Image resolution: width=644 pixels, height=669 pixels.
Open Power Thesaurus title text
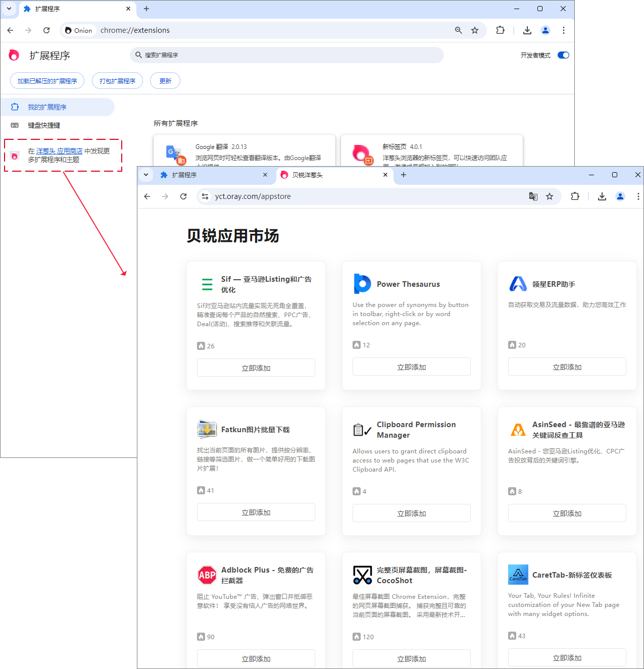(408, 284)
